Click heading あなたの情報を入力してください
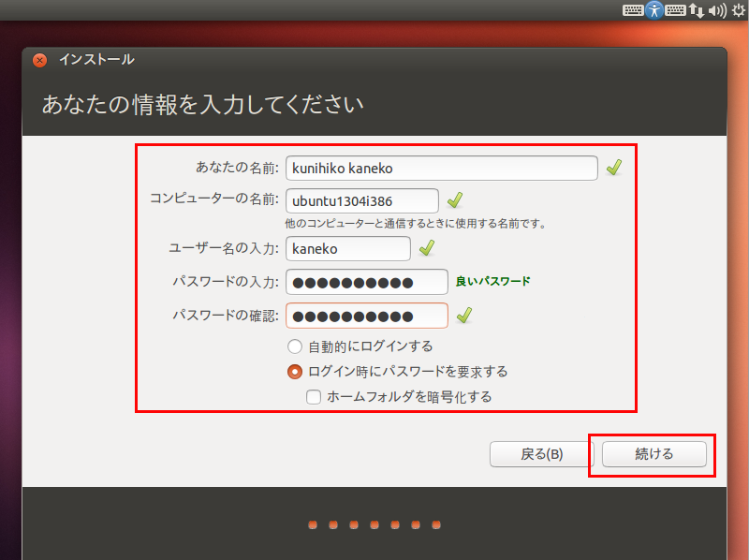 tap(203, 104)
